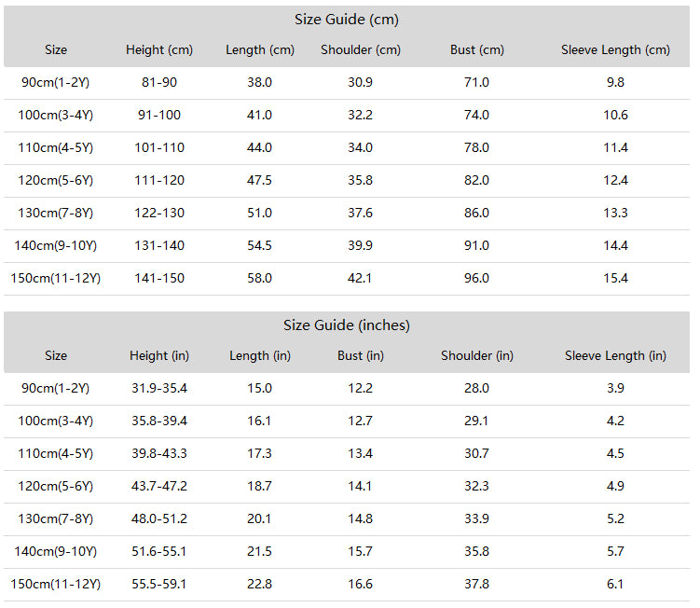
Task: Click the 39.9 shoulder value
Action: 361,245
